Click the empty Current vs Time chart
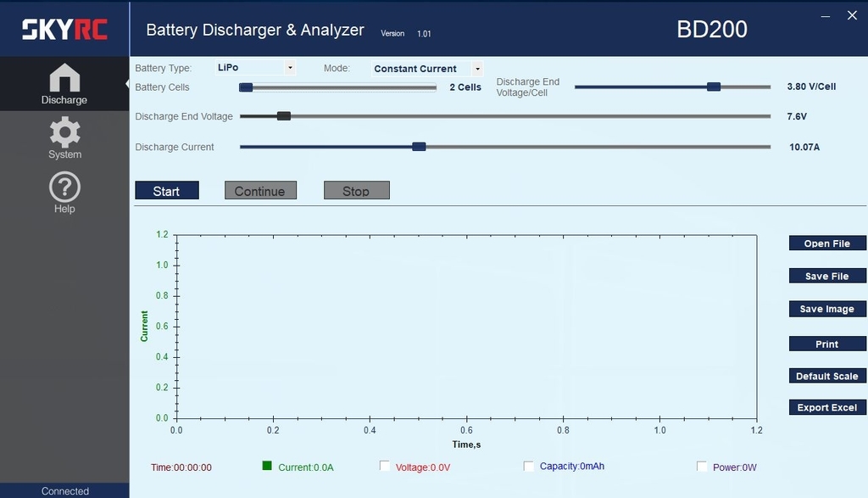The image size is (868, 498). pyautogui.click(x=467, y=327)
